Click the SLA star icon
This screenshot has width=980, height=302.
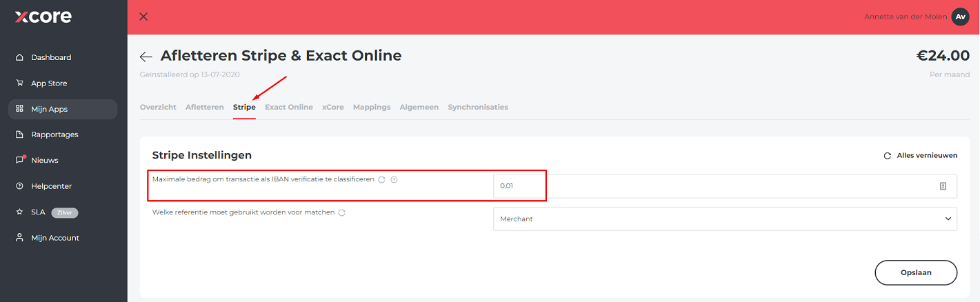coord(19,212)
